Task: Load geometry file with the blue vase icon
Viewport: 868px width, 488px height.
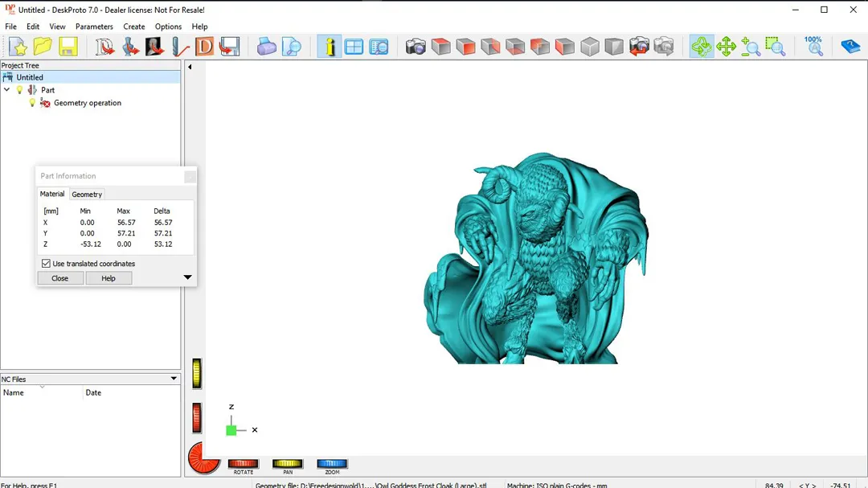Action: [x=130, y=47]
